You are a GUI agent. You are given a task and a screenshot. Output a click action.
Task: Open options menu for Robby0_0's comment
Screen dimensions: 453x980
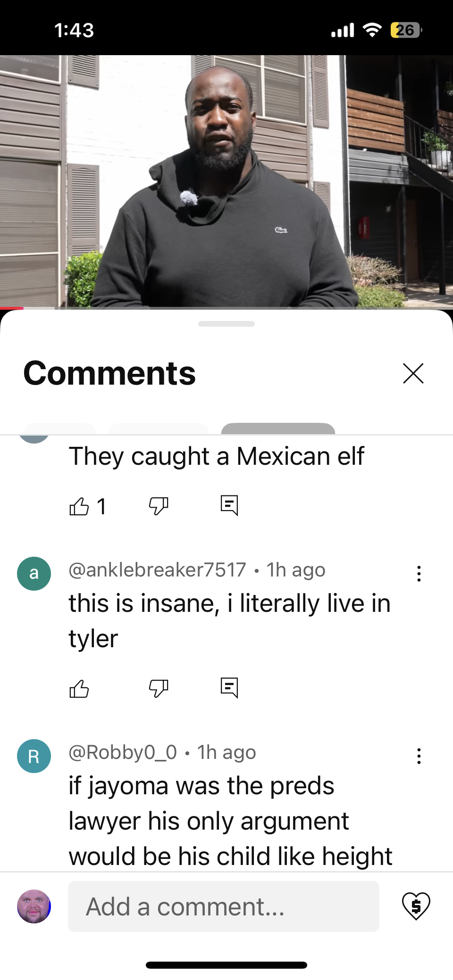point(419,756)
